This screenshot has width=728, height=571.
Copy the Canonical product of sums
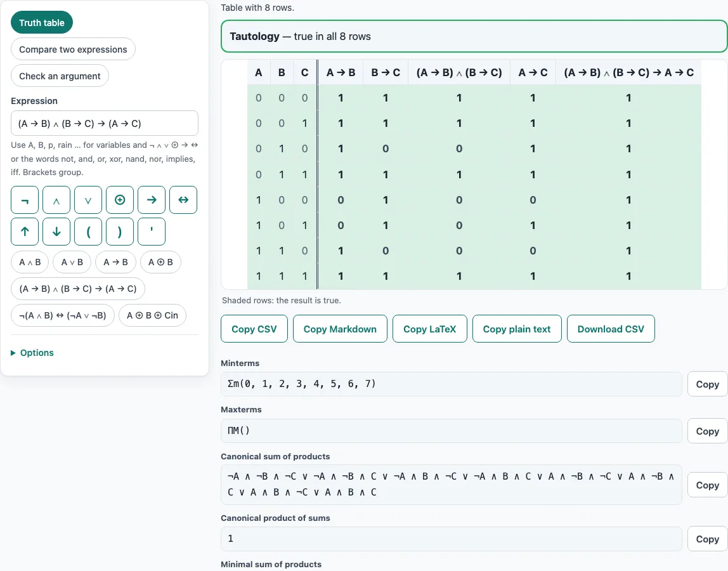click(707, 539)
